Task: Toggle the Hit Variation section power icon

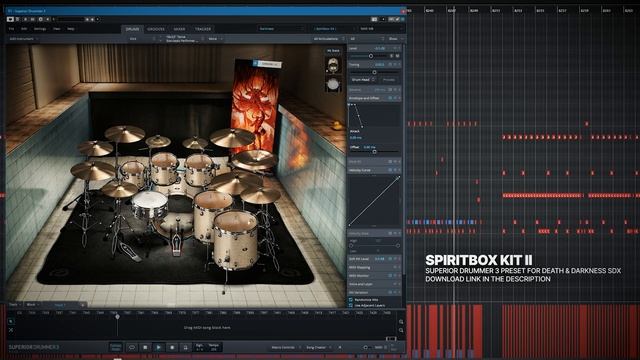Action: 390,292
